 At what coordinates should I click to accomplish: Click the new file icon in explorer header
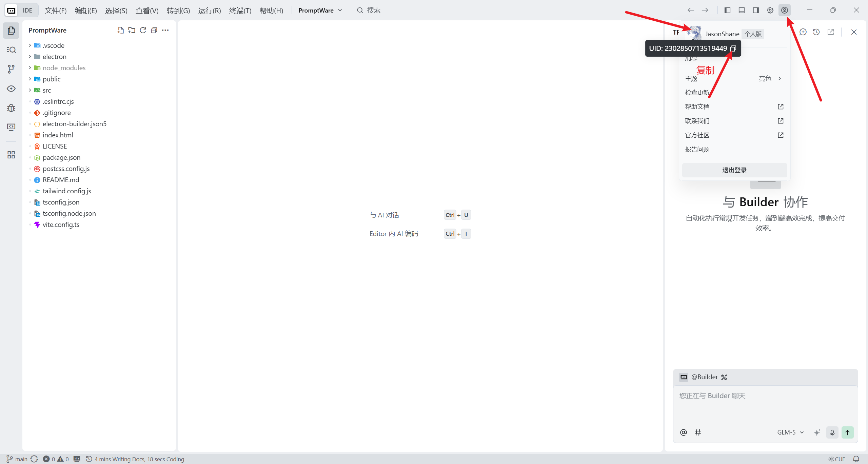click(x=120, y=30)
